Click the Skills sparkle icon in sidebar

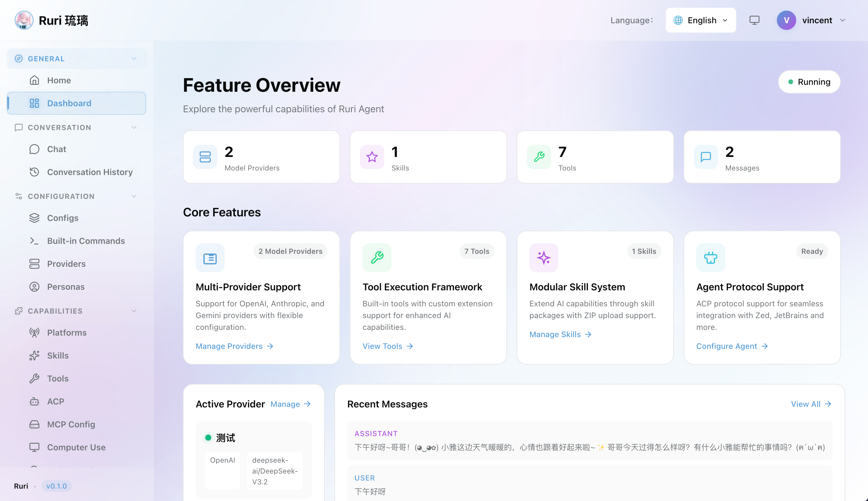coord(34,356)
